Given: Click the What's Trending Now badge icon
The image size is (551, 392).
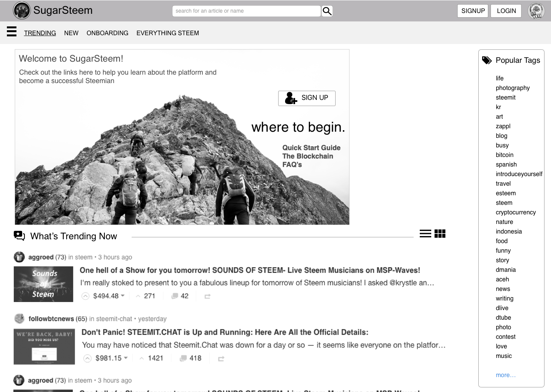Looking at the screenshot, I should [x=19, y=236].
